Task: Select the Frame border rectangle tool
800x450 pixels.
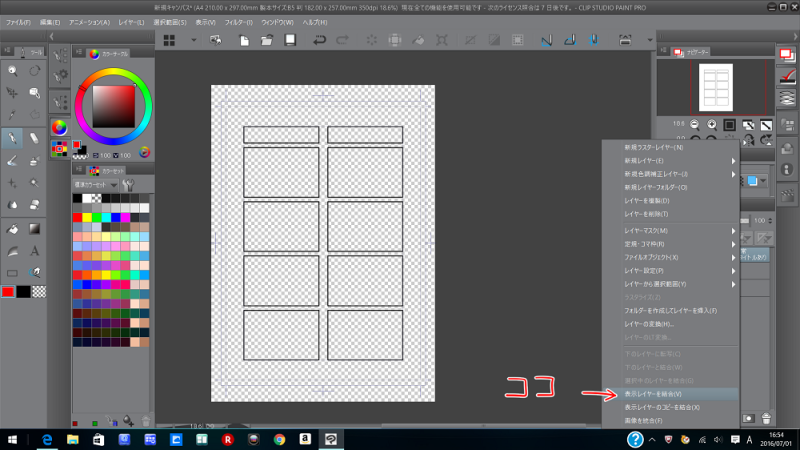Action: click(12, 273)
